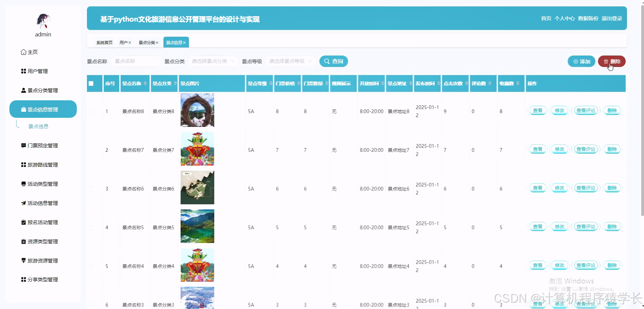Expand the 旅游资源管理 sidebar menu
Screen dimensions: 644x309
[43, 261]
